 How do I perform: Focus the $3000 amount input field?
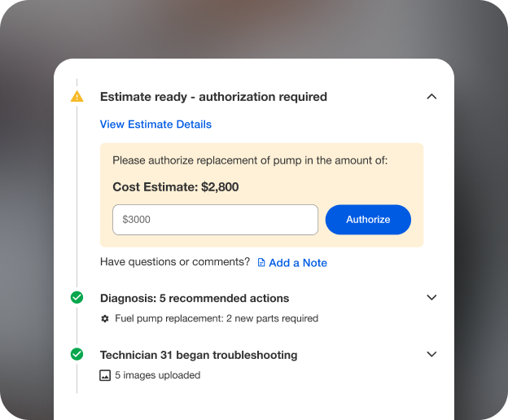point(215,220)
